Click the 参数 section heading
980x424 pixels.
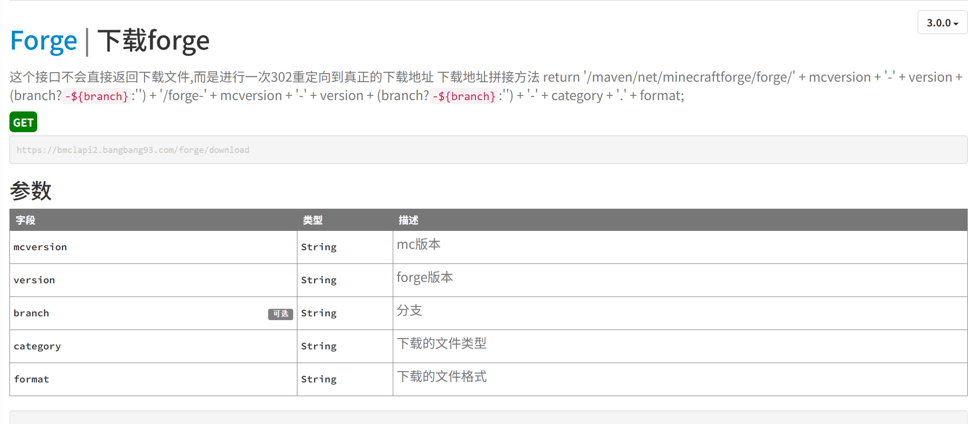pos(31,191)
